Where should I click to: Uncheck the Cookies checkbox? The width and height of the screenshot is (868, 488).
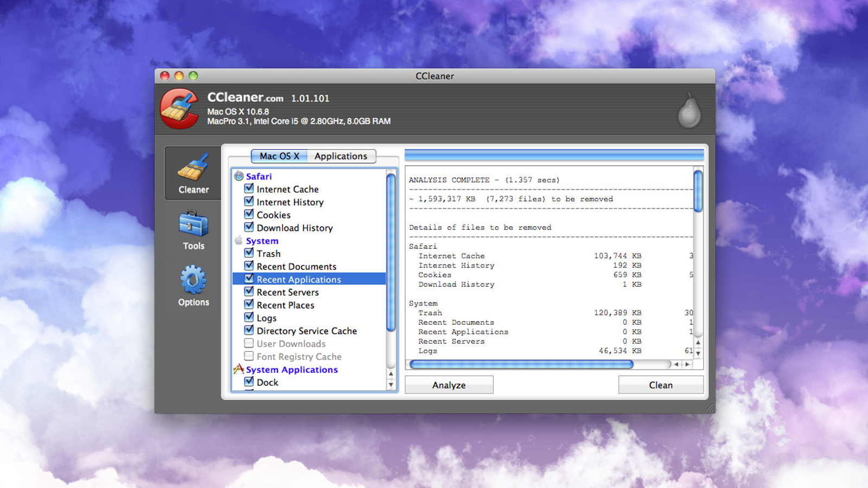pyautogui.click(x=249, y=214)
